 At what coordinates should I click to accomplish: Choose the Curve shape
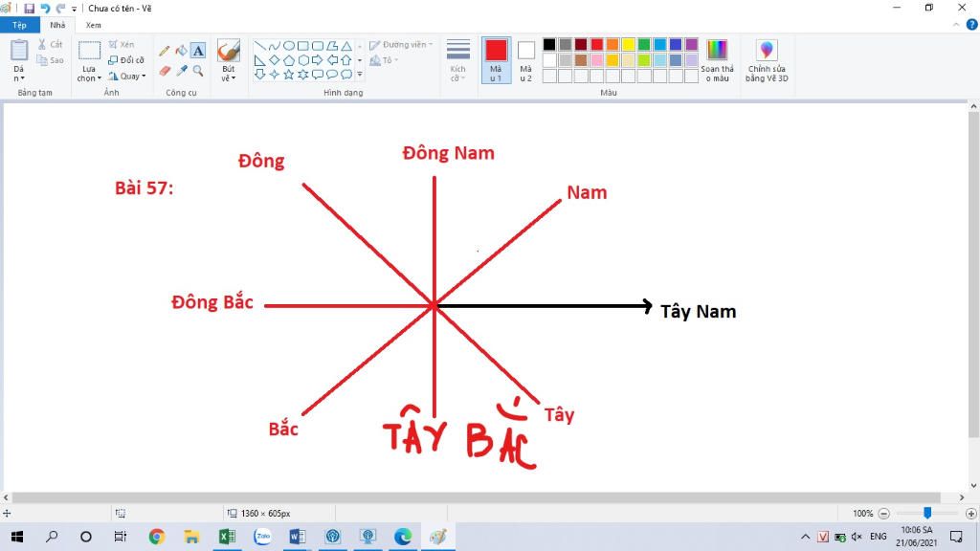(274, 46)
